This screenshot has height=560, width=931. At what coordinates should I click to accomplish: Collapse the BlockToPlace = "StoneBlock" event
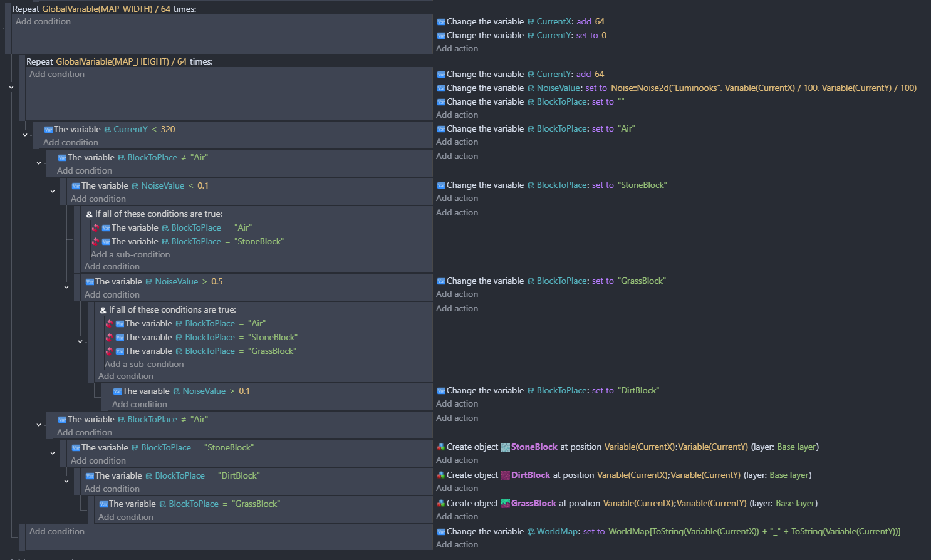pyautogui.click(x=53, y=453)
